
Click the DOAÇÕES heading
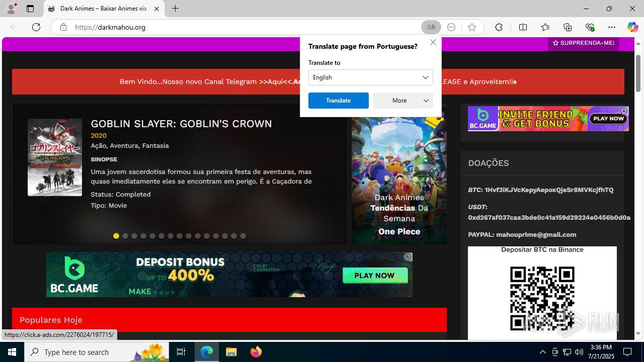pos(489,163)
